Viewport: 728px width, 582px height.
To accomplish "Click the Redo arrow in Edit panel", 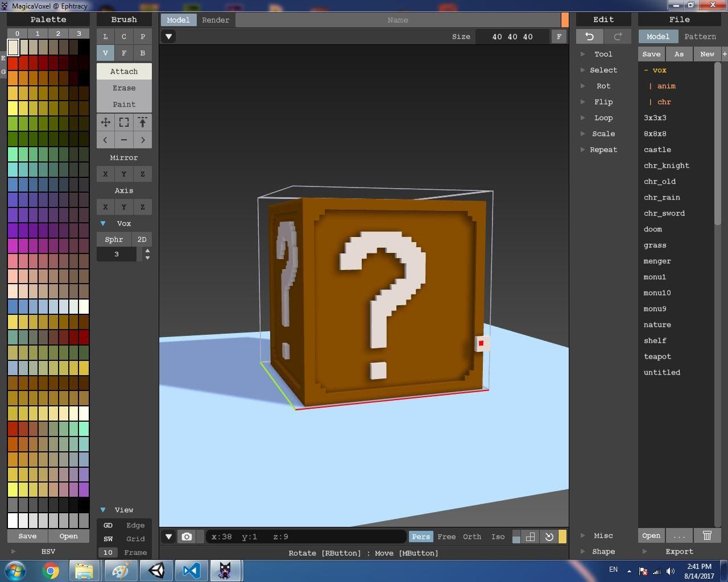I will 618,36.
